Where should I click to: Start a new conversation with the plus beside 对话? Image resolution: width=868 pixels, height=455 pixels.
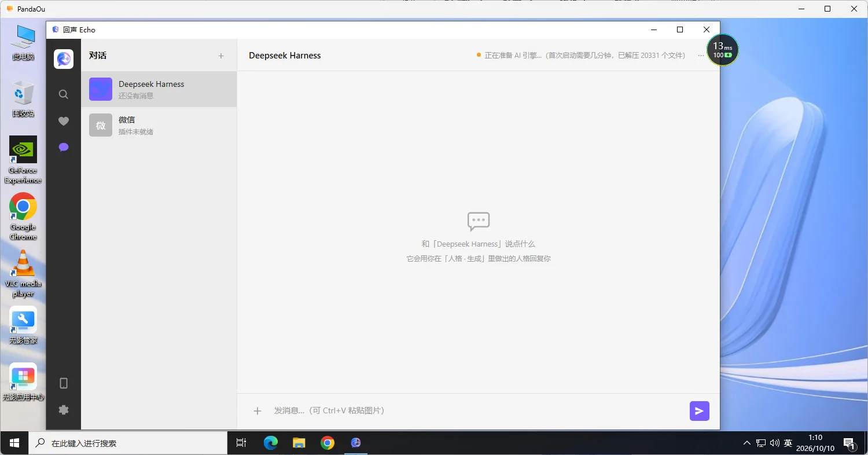(221, 56)
